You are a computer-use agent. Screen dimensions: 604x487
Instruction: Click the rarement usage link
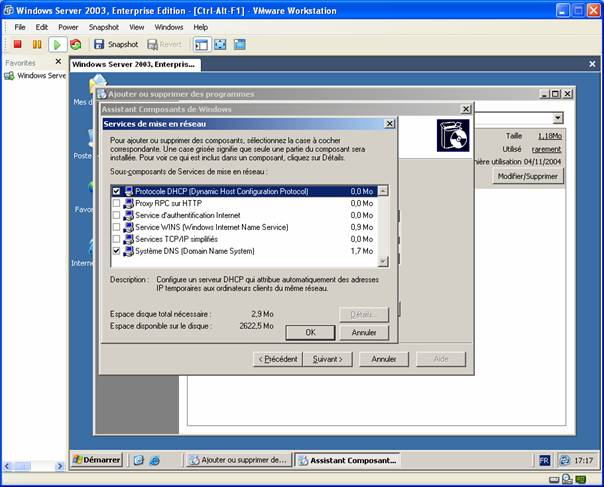pyautogui.click(x=546, y=149)
